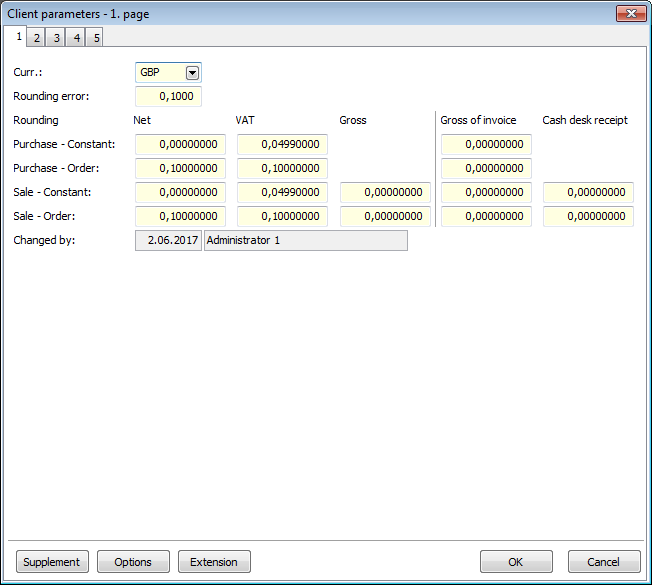Cancel the dialog
Viewport: 652px width, 585px height.
604,562
